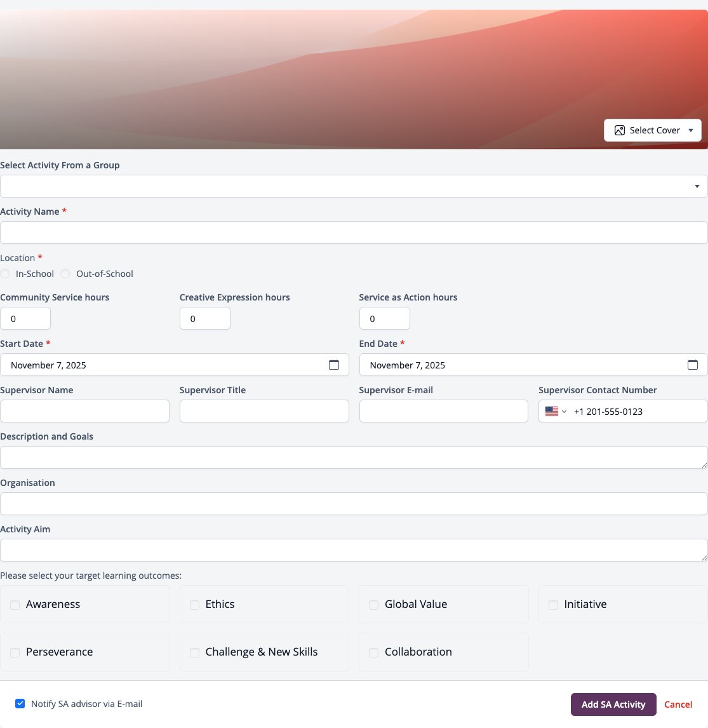
Task: Focus the Community Service hours field
Action: point(25,318)
